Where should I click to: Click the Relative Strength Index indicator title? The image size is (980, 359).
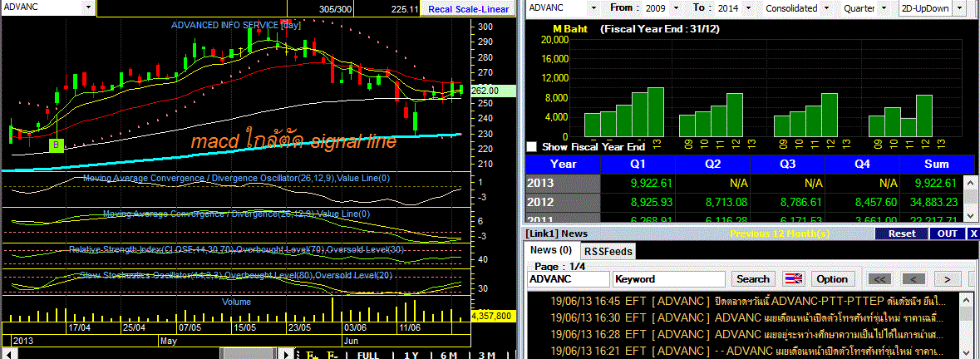pos(235,250)
